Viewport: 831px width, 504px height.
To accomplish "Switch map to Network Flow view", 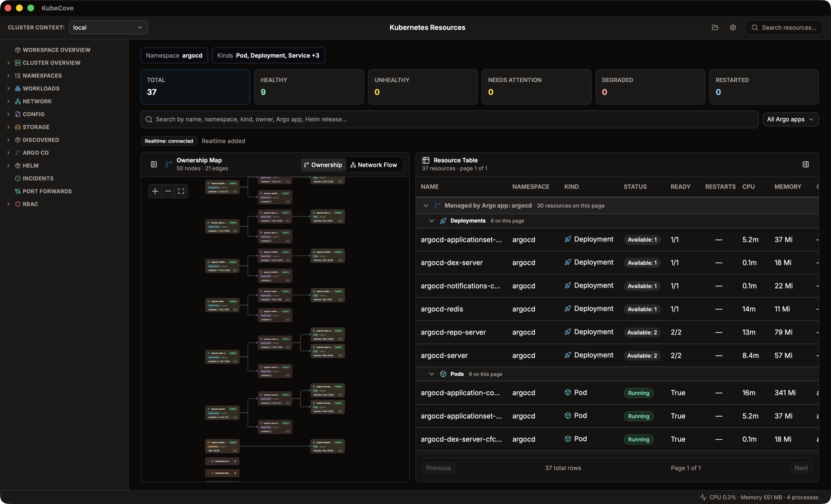I will point(374,165).
